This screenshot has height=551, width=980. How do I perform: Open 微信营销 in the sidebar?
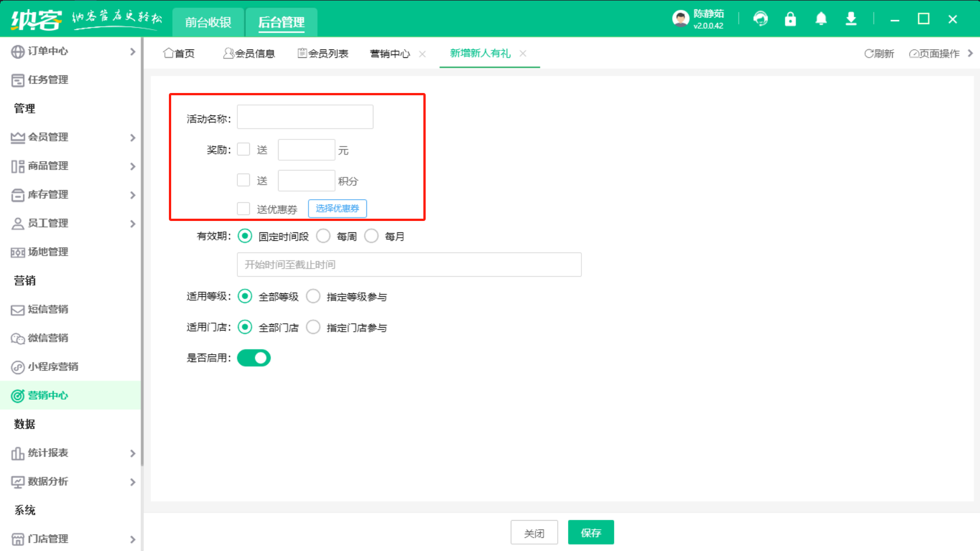48,338
